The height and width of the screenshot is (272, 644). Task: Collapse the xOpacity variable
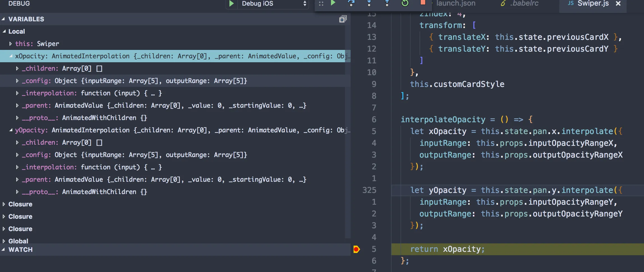(11, 56)
